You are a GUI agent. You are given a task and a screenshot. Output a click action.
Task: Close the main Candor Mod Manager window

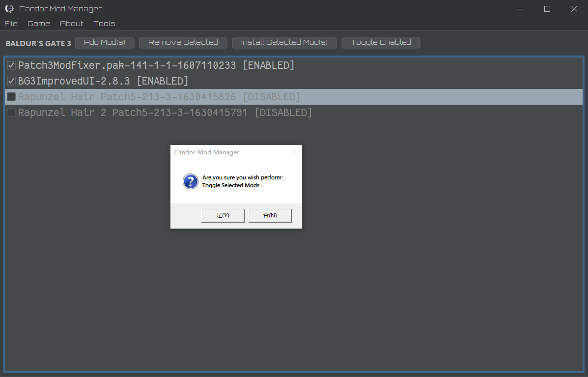(574, 9)
